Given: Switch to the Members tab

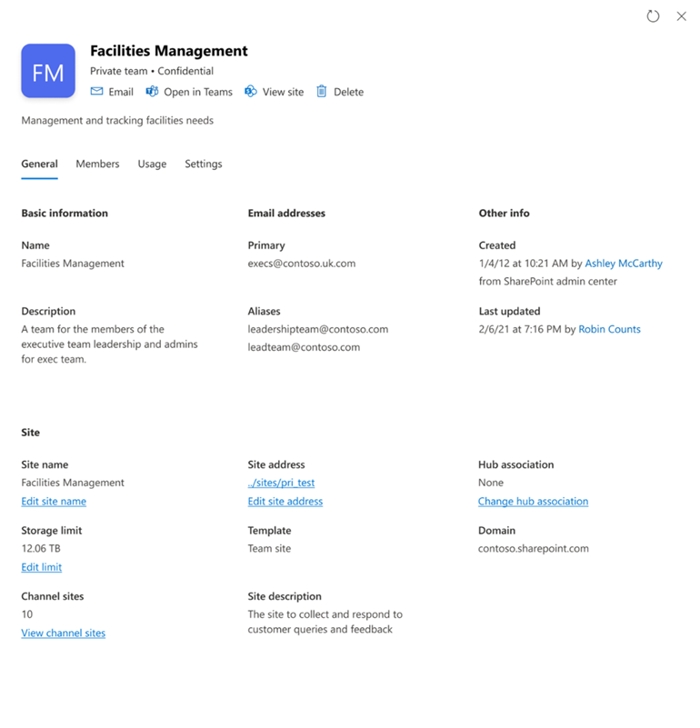Looking at the screenshot, I should tap(97, 164).
